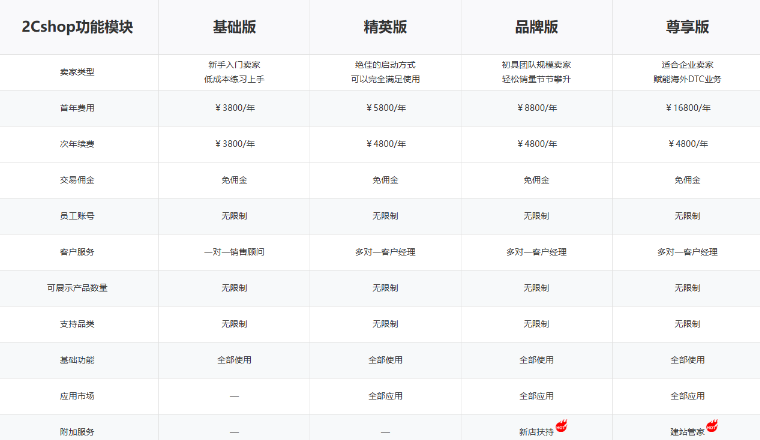760x440 pixels.
Task: Click the 新手入门卖家 seller description
Action: coord(235,65)
